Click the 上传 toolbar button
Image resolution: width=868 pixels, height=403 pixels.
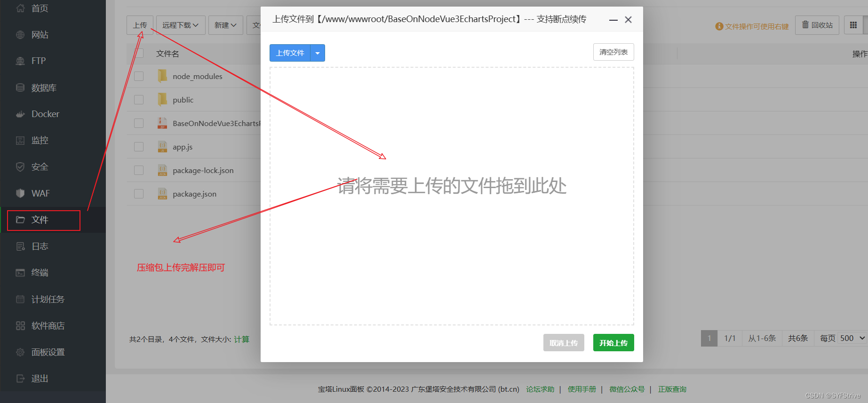coord(140,25)
